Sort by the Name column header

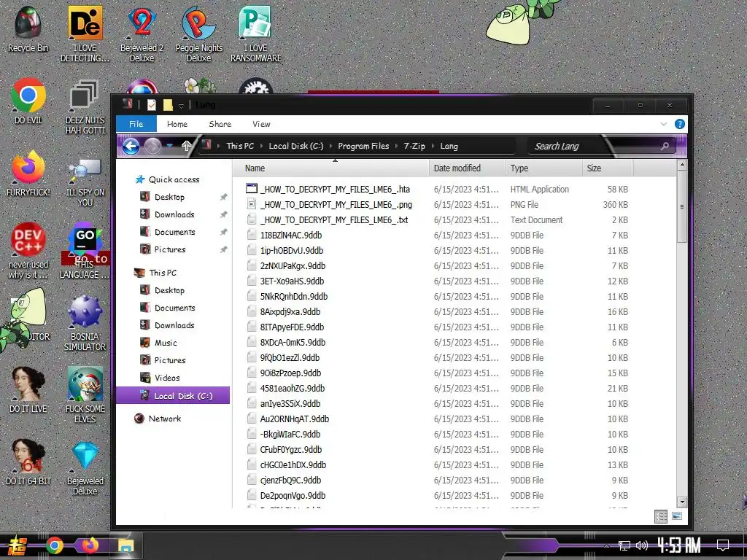click(x=331, y=168)
